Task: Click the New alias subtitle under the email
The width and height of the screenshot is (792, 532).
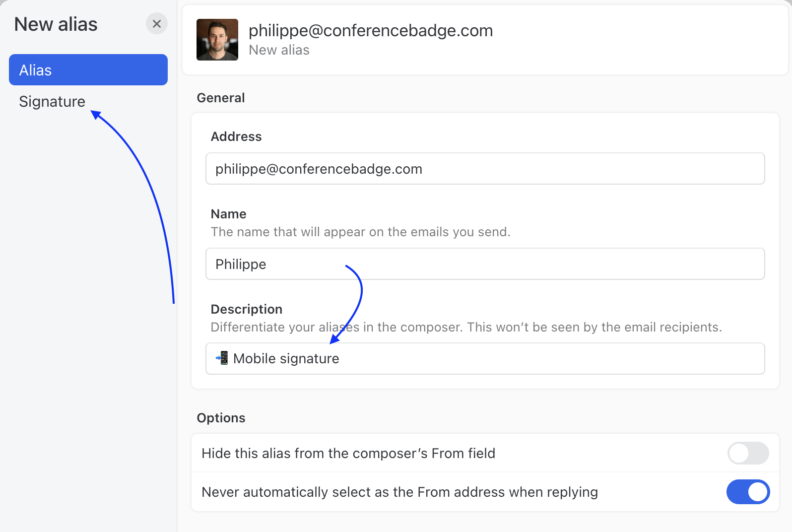Action: 279,50
